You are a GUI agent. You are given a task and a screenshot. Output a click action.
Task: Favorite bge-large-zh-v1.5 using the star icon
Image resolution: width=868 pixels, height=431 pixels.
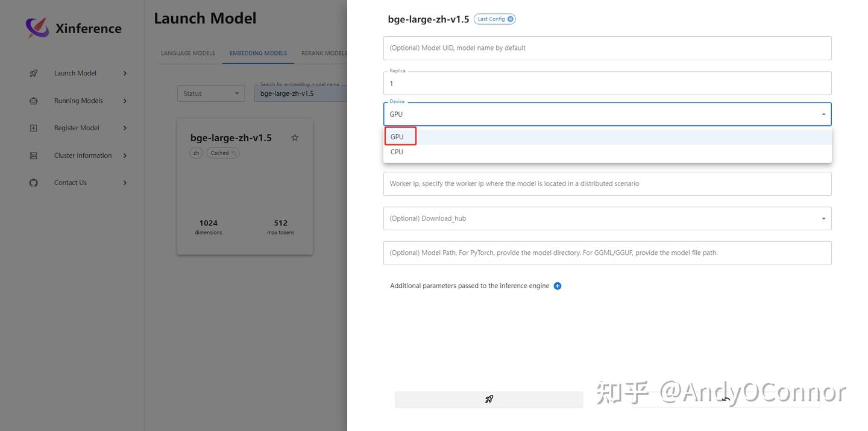click(295, 137)
